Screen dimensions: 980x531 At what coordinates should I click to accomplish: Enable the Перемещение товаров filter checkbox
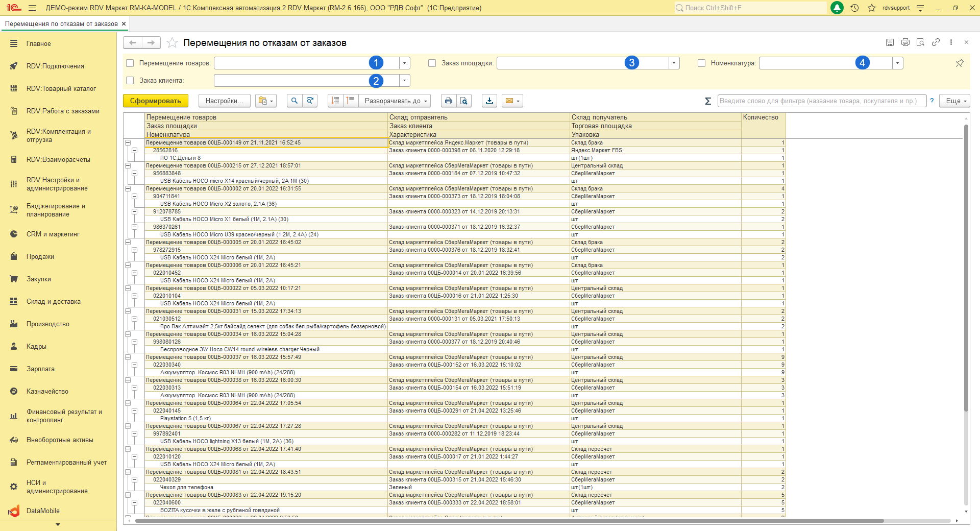(130, 63)
